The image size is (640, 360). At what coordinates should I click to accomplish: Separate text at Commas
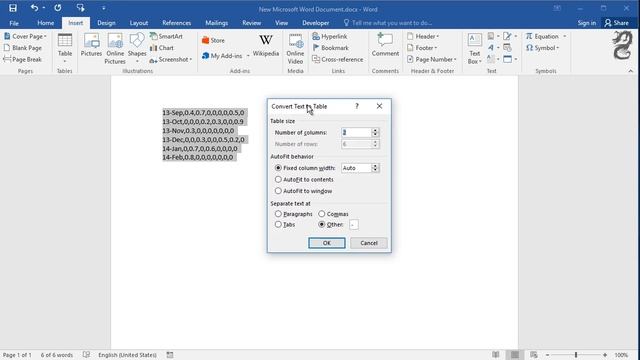333,213
